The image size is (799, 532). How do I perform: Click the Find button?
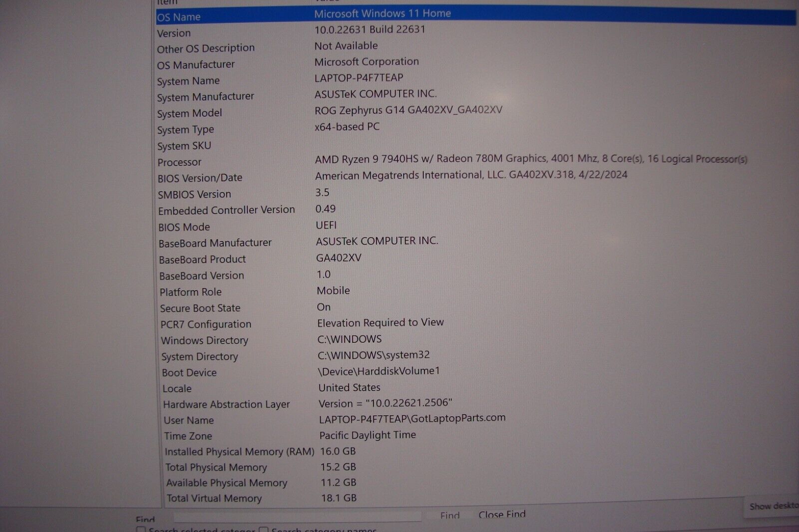click(450, 516)
